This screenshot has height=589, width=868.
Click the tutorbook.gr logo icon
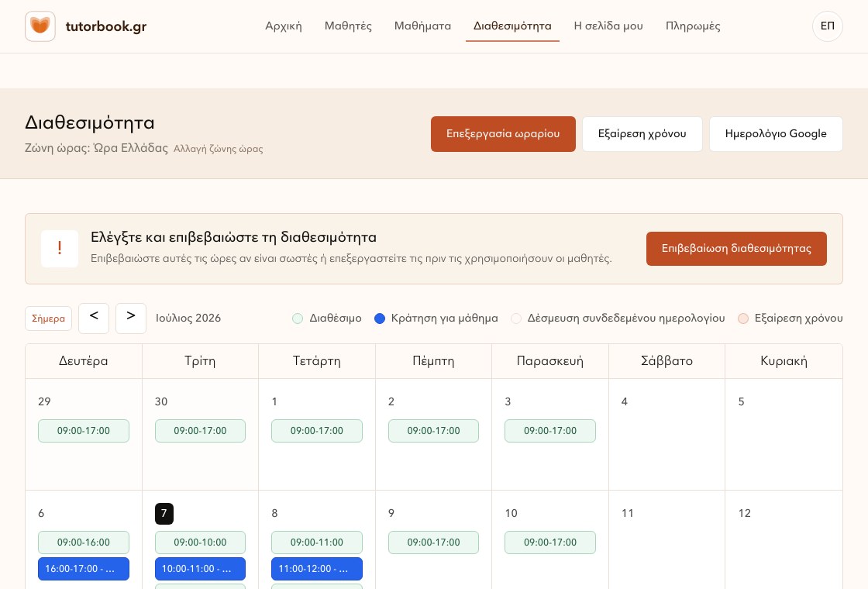pyautogui.click(x=40, y=26)
